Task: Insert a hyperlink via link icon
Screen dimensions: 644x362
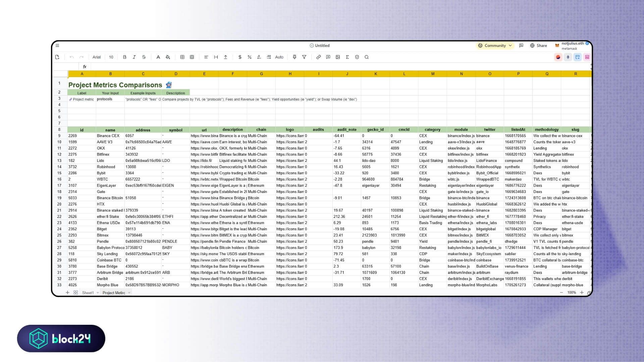Action: click(318, 57)
